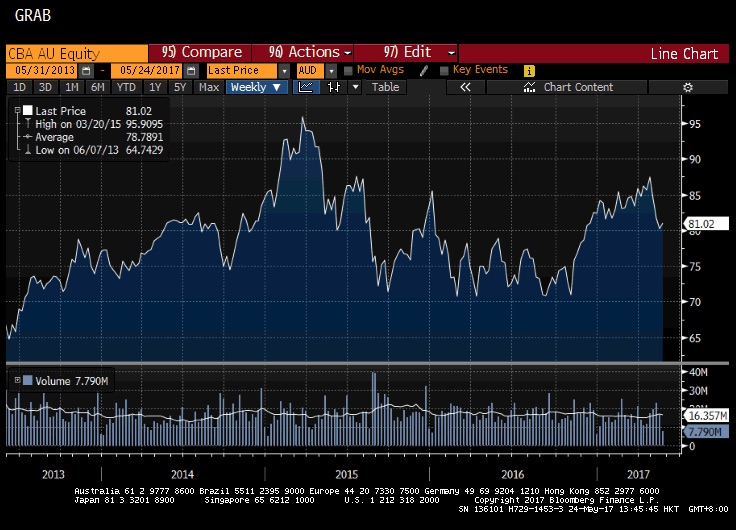Image resolution: width=736 pixels, height=530 pixels.
Task: Click the line chart style icon
Action: pos(307,87)
